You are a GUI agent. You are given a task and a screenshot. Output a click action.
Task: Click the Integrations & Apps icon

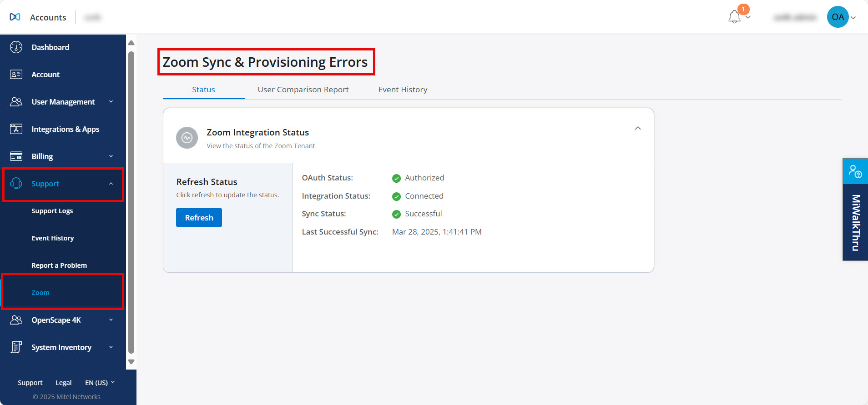coord(16,129)
